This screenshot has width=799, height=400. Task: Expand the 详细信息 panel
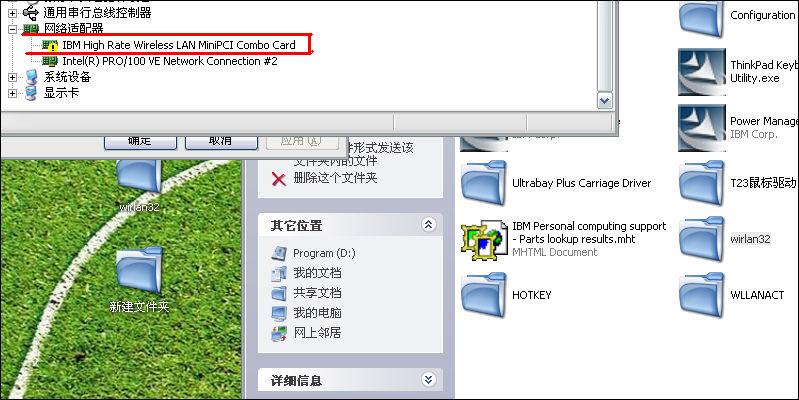tap(429, 380)
